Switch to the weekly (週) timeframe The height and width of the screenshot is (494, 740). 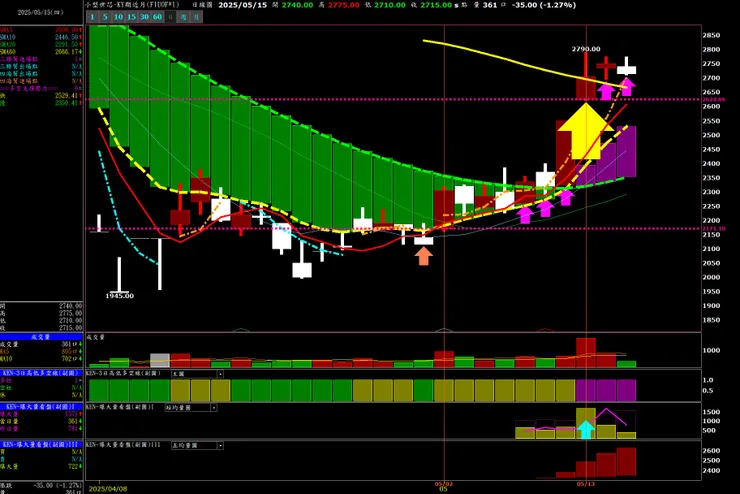click(x=184, y=17)
